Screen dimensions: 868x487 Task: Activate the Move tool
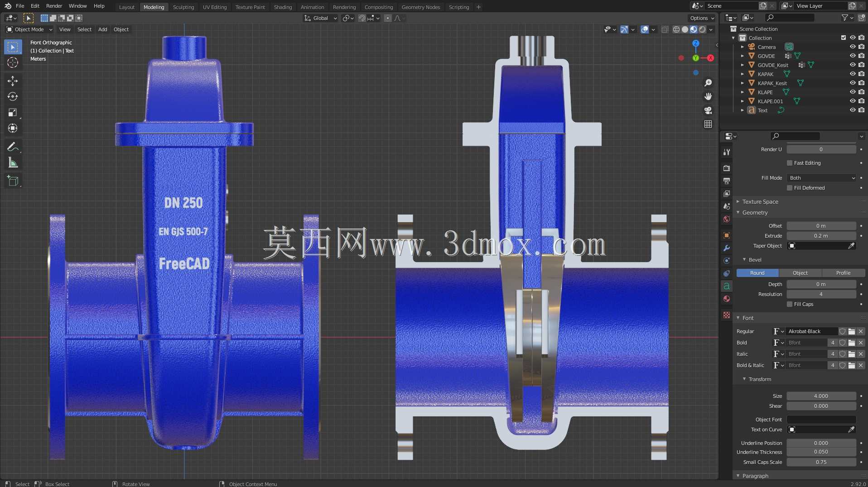[x=13, y=81]
